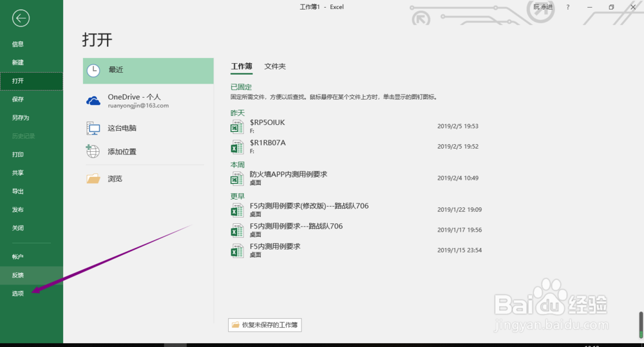Image resolution: width=644 pixels, height=347 pixels.
Task: Click the date 2019/2/5 19:53
Action: 457,126
